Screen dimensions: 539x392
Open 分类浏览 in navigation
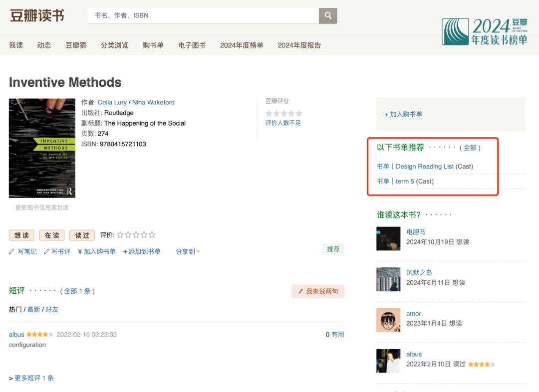[114, 45]
